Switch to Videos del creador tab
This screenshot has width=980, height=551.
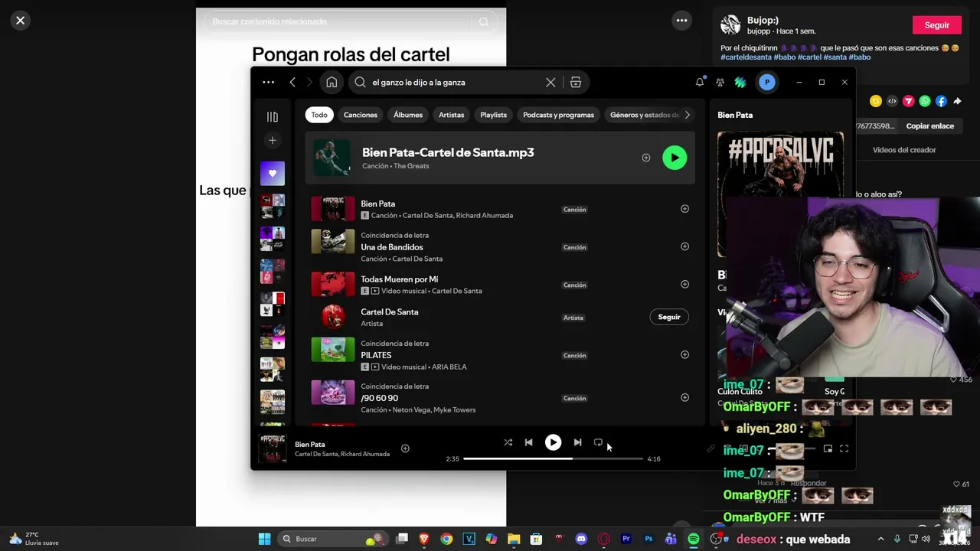pos(904,150)
